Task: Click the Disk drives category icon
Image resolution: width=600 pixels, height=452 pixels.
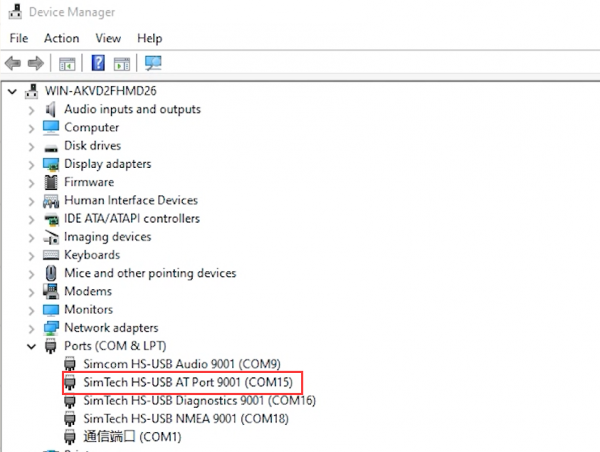Action: click(x=51, y=148)
